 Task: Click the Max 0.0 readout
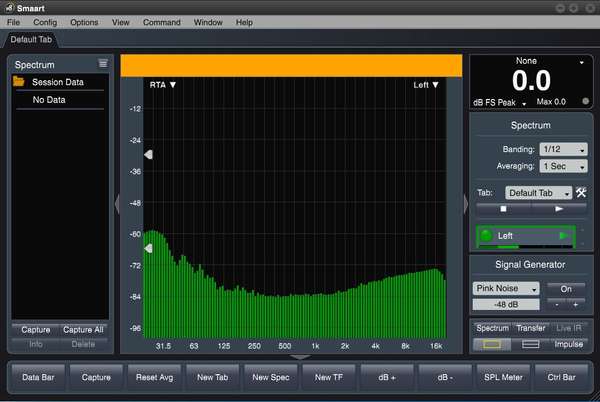tap(551, 102)
